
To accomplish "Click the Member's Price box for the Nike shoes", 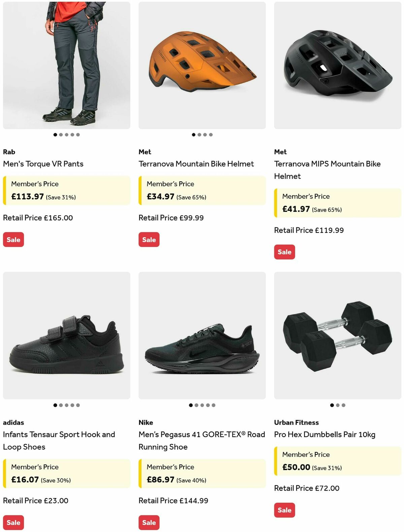I will [201, 473].
